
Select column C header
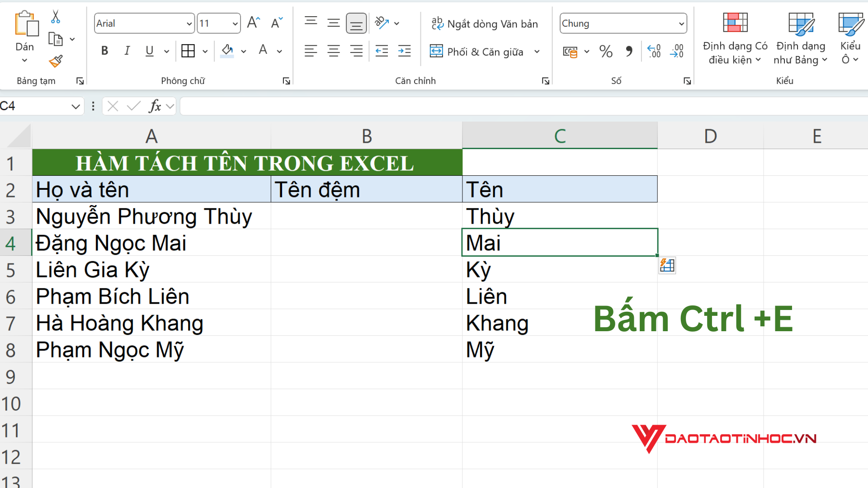click(560, 136)
